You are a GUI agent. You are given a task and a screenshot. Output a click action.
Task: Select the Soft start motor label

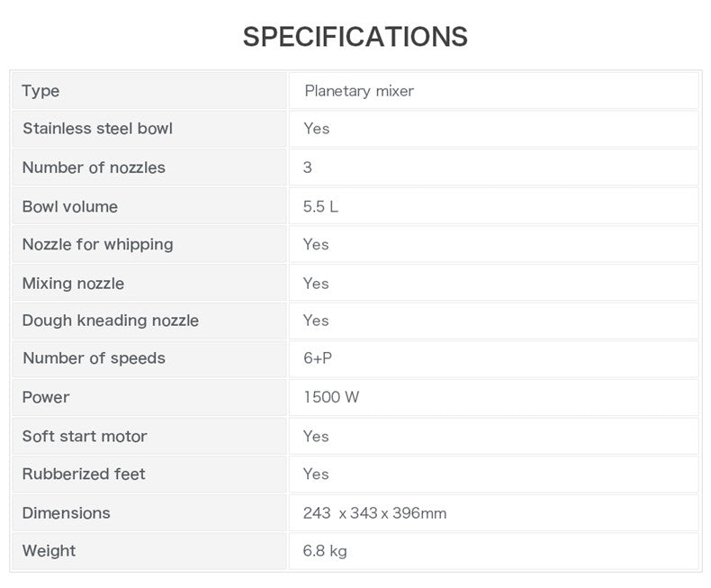85,437
